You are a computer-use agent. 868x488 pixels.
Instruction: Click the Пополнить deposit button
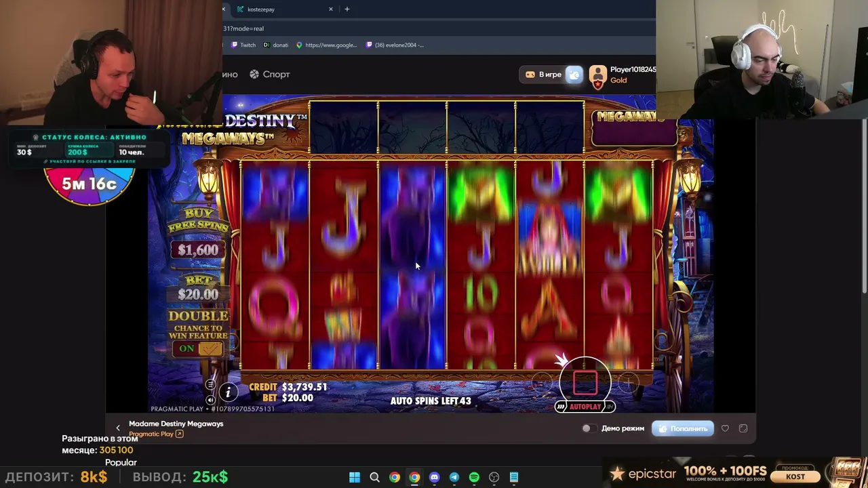[683, 428]
